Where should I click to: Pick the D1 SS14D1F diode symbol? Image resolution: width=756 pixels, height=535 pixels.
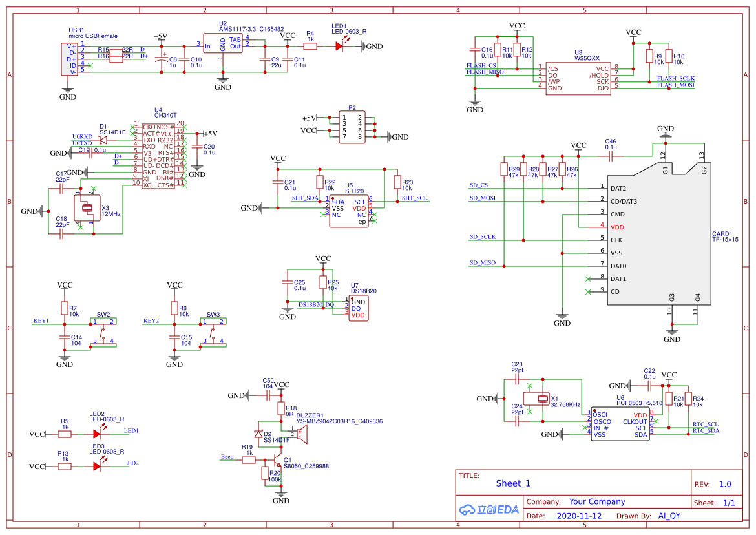click(x=103, y=140)
